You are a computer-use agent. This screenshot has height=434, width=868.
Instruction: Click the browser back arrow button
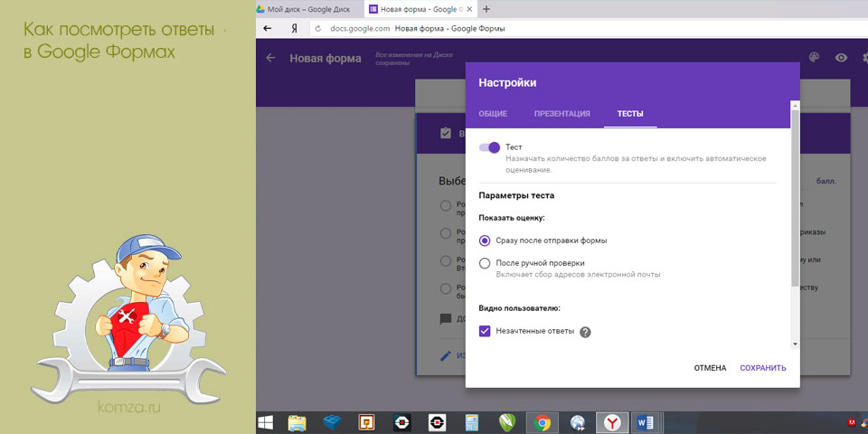click(268, 29)
